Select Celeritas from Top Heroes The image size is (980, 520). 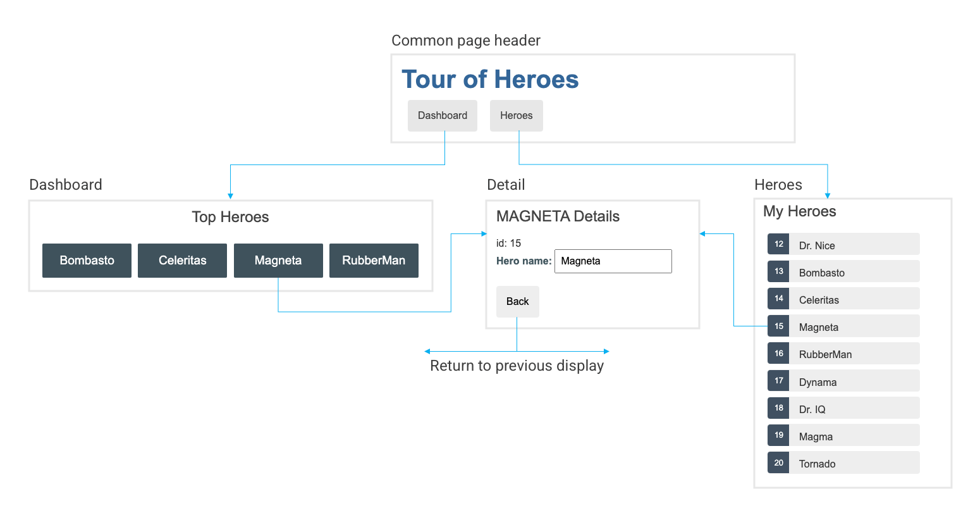click(182, 260)
